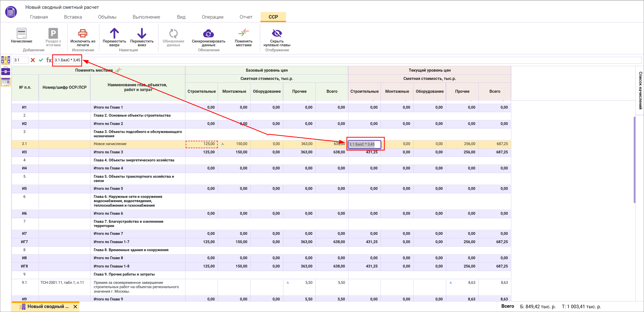Image resolution: width=644 pixels, height=312 pixels.
Task: Click the Начисление ribbon icon
Action: pyautogui.click(x=21, y=33)
